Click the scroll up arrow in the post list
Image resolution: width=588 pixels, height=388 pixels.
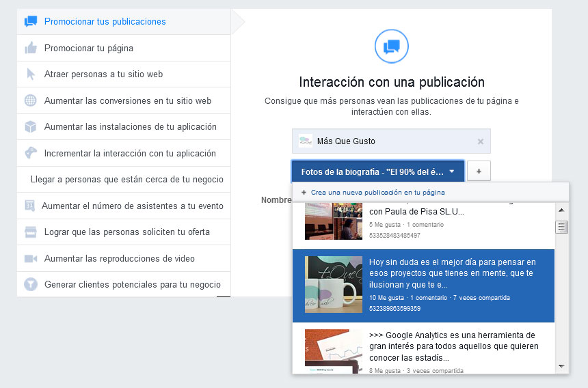click(562, 210)
